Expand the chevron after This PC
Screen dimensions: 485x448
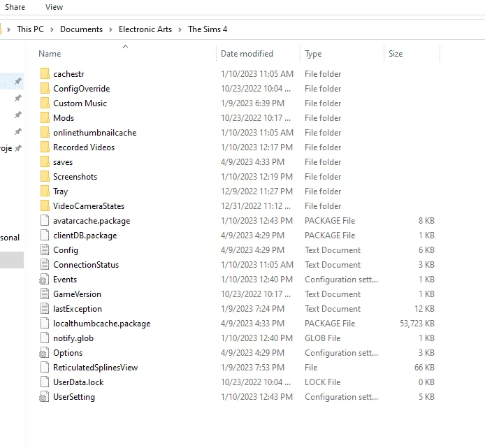(x=52, y=29)
